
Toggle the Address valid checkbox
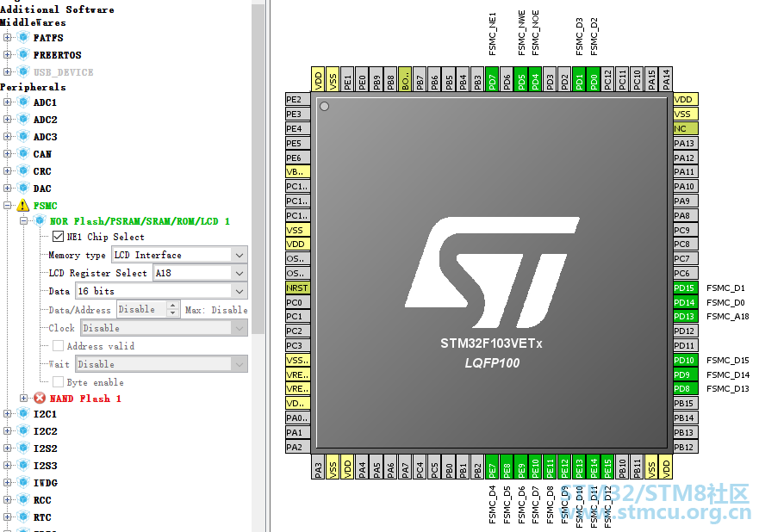pyautogui.click(x=58, y=346)
